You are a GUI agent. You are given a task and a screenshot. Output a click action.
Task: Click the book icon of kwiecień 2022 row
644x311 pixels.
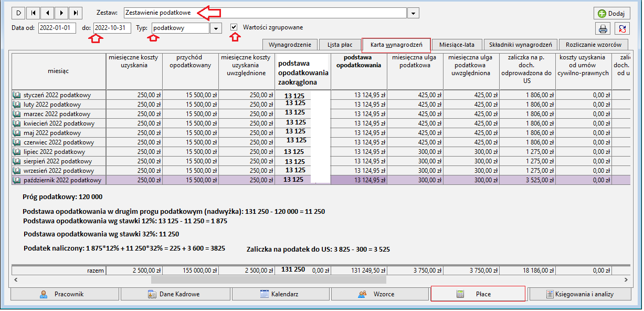17,123
